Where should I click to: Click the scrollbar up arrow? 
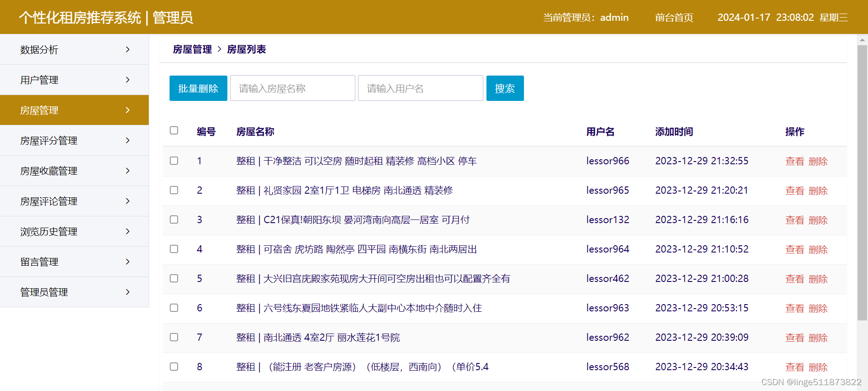coord(862,40)
